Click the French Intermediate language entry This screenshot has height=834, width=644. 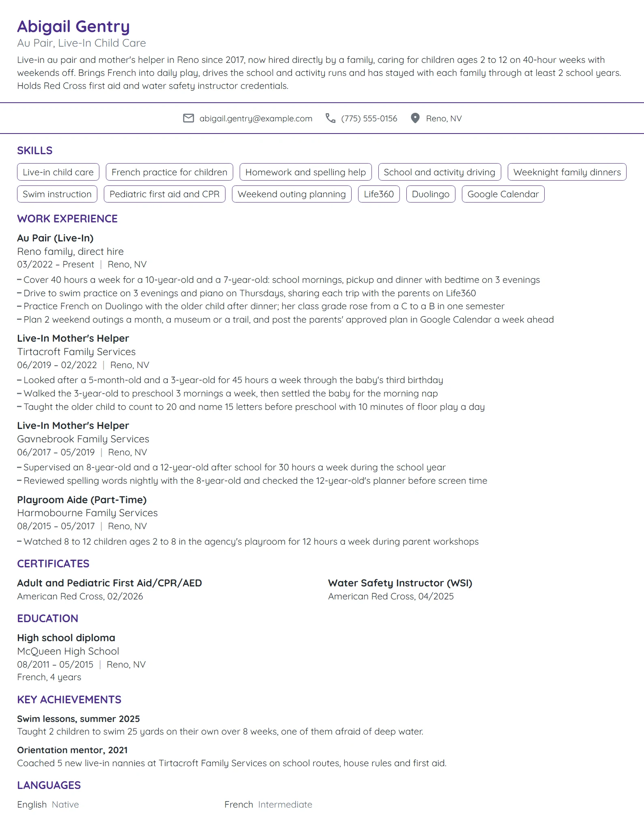click(x=268, y=804)
